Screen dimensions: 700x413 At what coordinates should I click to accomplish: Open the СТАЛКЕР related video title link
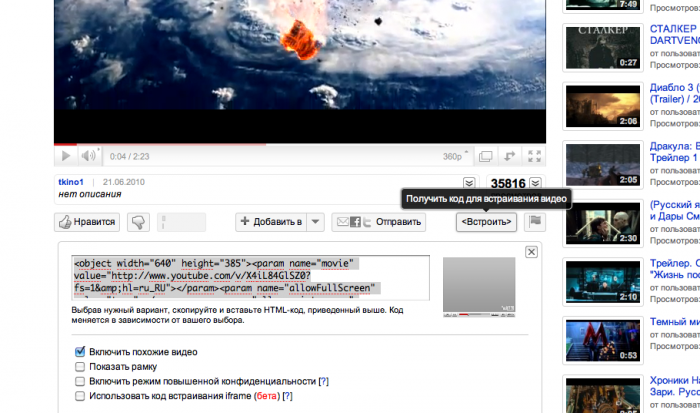pyautogui.click(x=675, y=34)
